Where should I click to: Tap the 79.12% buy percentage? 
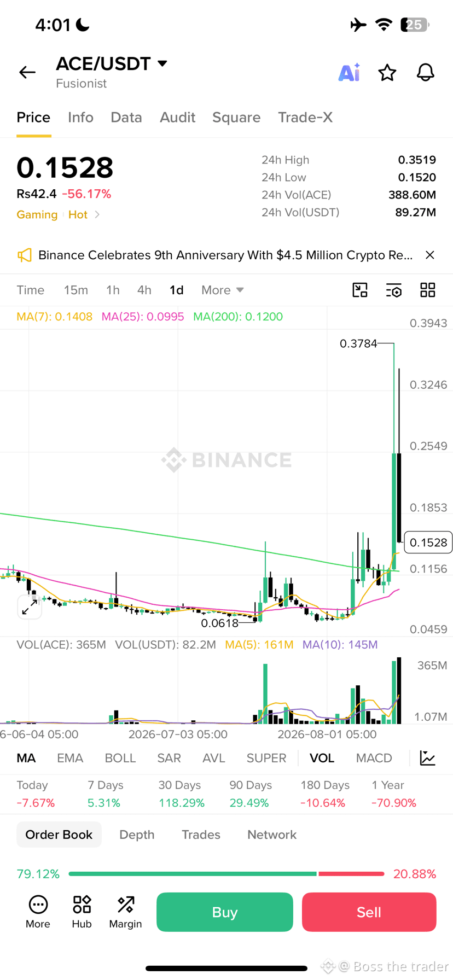click(38, 874)
